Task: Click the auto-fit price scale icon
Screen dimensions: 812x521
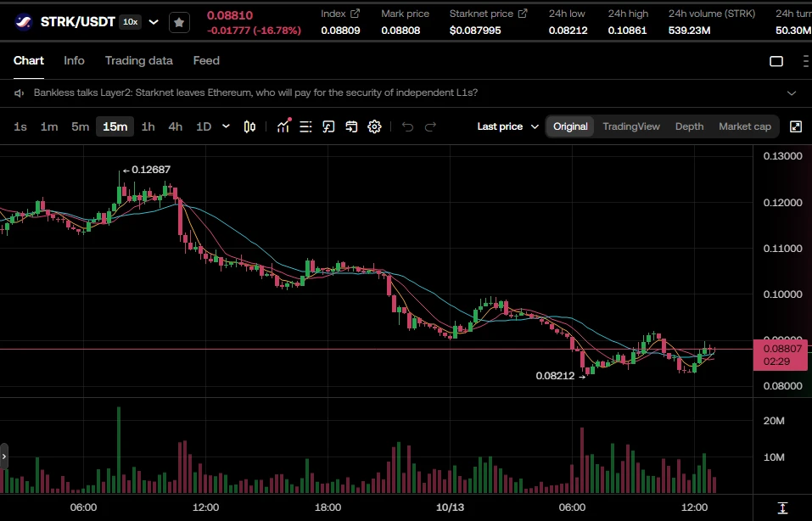Action: coord(782,508)
